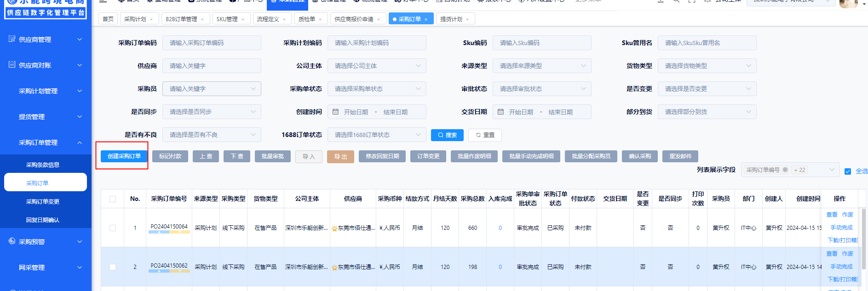The image size is (868, 291).
Task: Click the 导出 export button
Action: [340, 157]
